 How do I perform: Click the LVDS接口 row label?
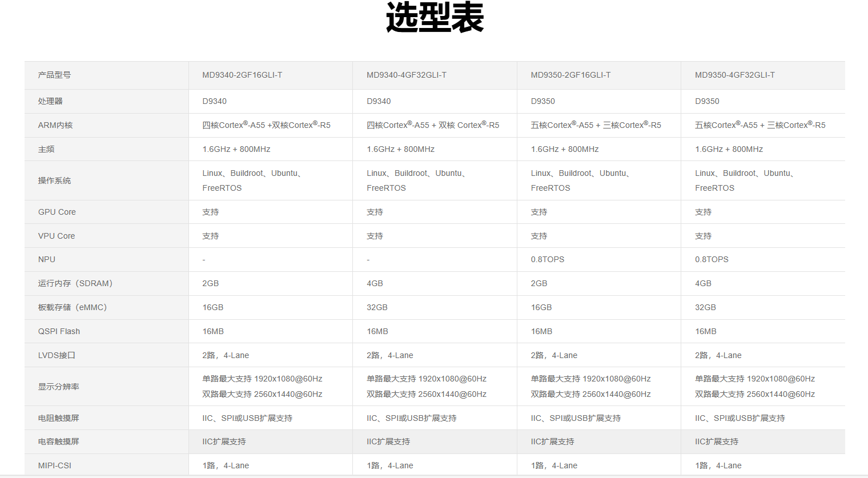(57, 355)
